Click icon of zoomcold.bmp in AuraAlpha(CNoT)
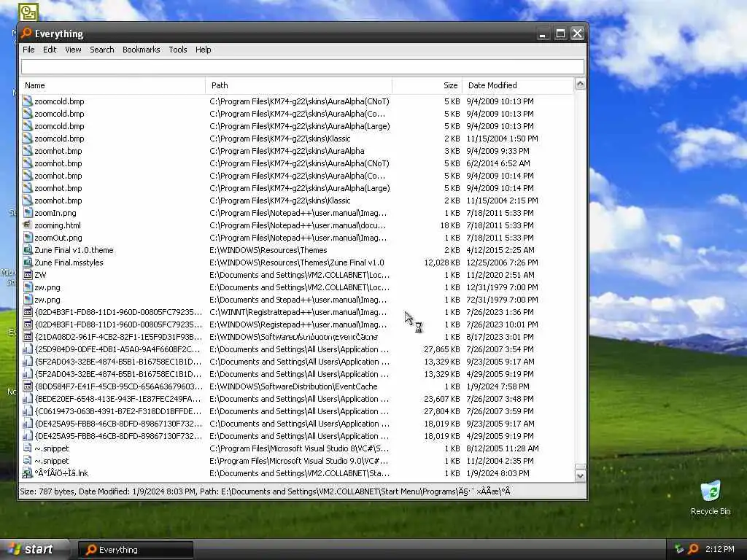The height and width of the screenshot is (560, 747). point(28,101)
